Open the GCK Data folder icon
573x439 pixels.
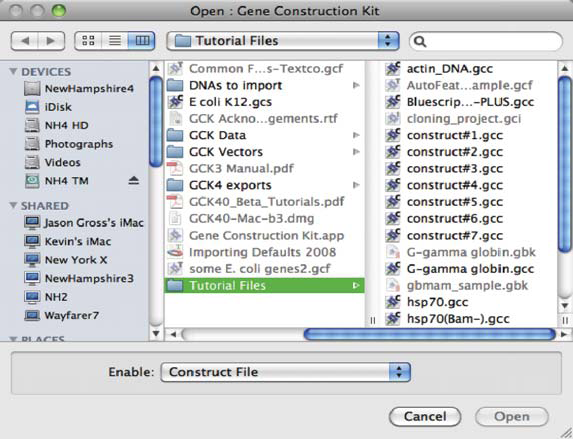coord(175,135)
